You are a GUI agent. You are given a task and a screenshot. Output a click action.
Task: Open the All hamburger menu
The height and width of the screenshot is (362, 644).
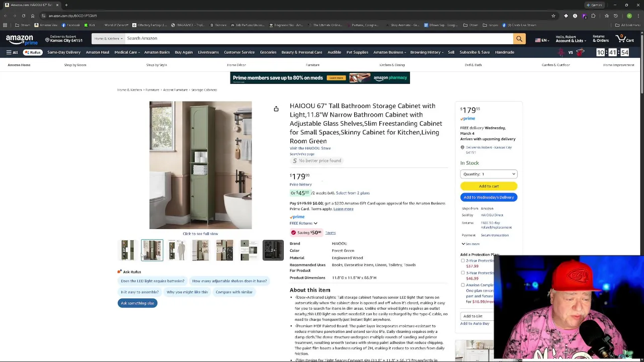12,52
